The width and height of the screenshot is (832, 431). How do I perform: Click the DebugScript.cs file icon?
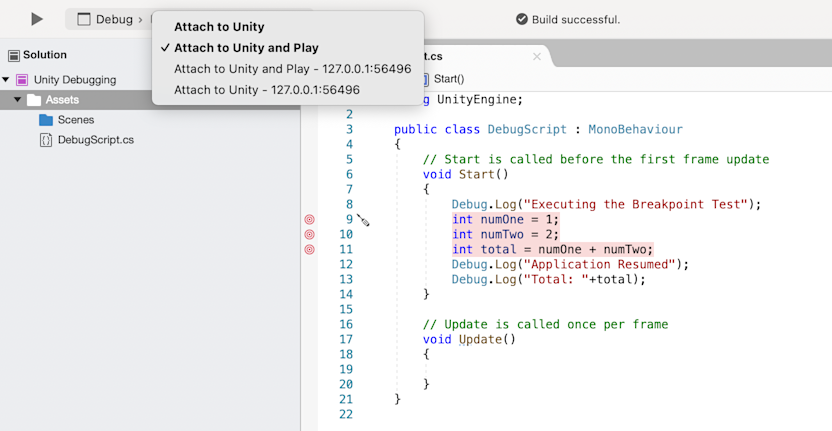pos(46,140)
